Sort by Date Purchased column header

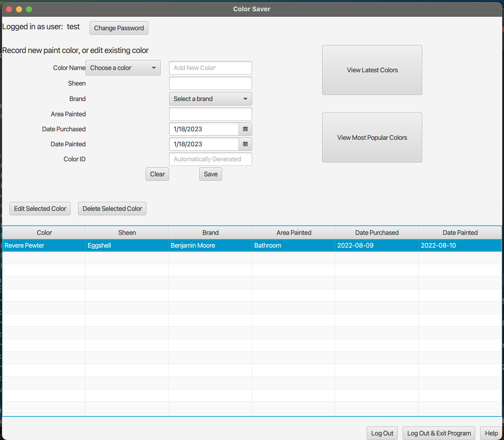pos(377,233)
